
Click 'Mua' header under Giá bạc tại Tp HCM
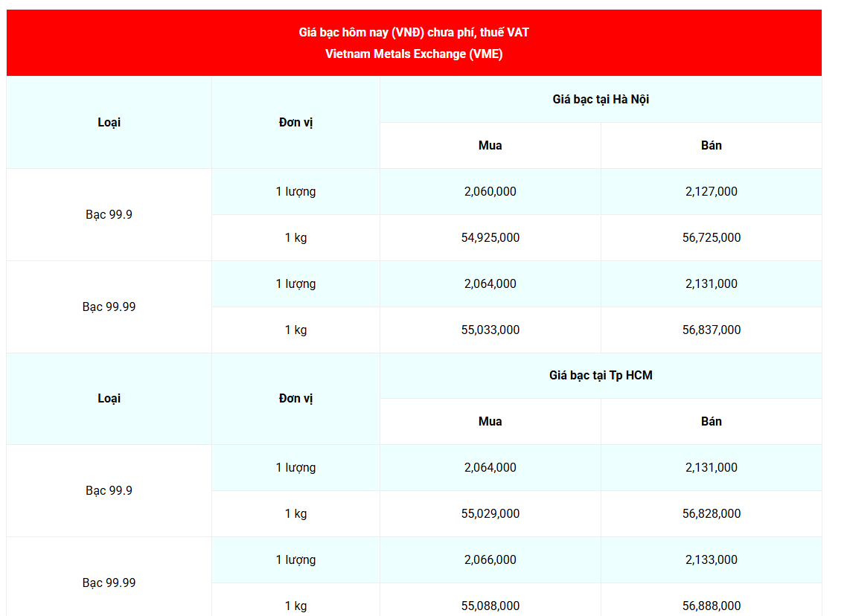pos(490,421)
